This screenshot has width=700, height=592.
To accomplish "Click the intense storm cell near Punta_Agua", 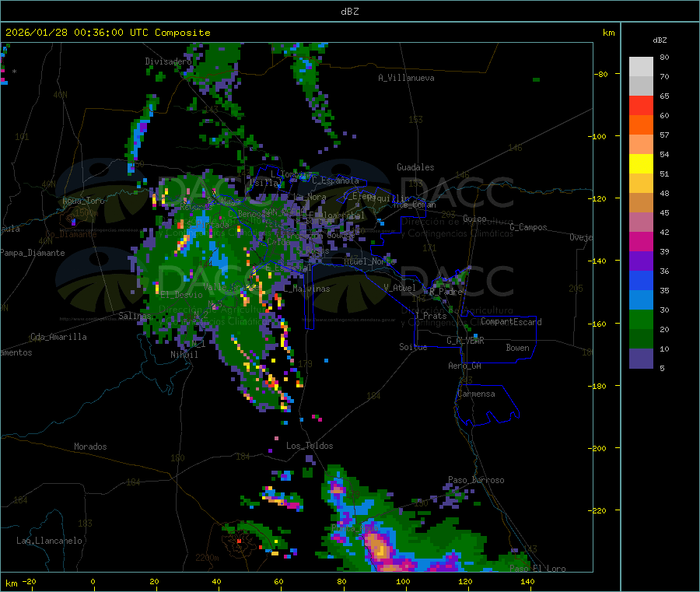I will tap(379, 547).
